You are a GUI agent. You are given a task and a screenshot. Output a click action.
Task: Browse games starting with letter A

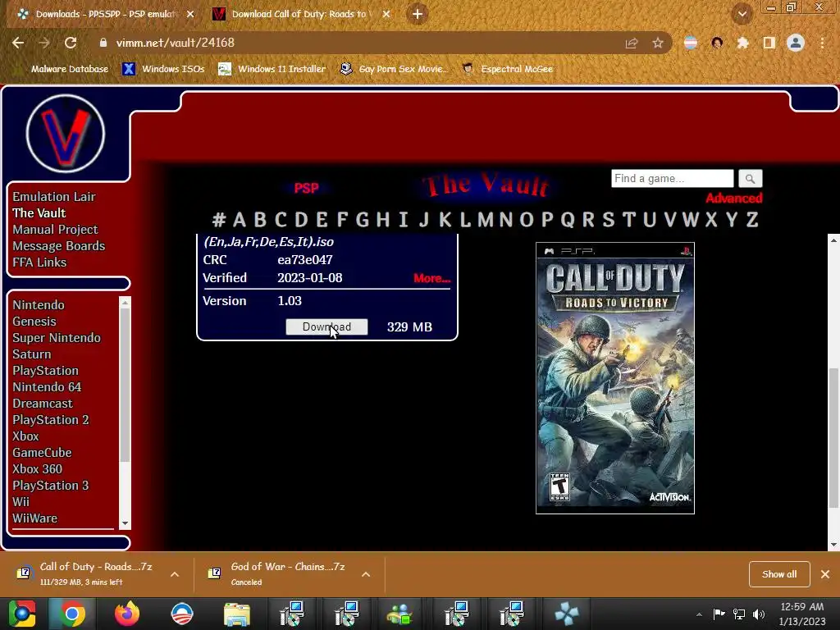click(240, 220)
